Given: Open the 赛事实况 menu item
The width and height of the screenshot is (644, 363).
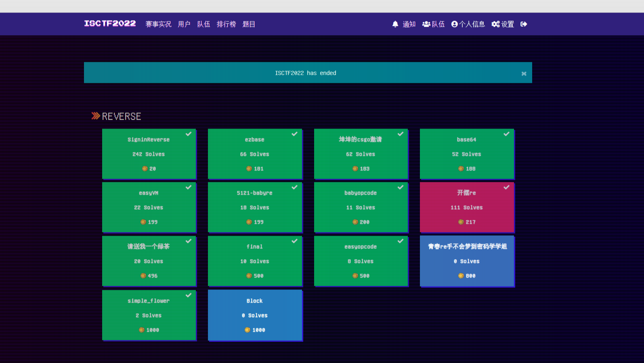Looking at the screenshot, I should pos(158,24).
